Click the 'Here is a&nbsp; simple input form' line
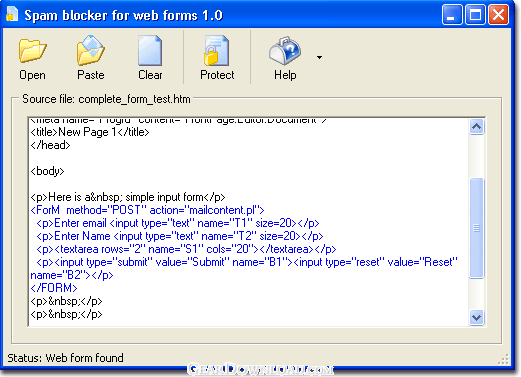 [x=128, y=197]
